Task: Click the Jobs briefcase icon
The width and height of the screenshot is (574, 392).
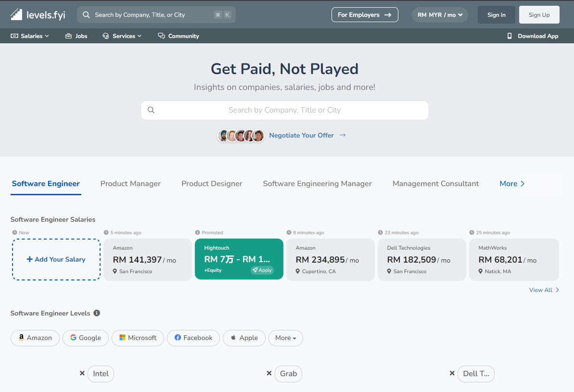Action: pos(68,36)
